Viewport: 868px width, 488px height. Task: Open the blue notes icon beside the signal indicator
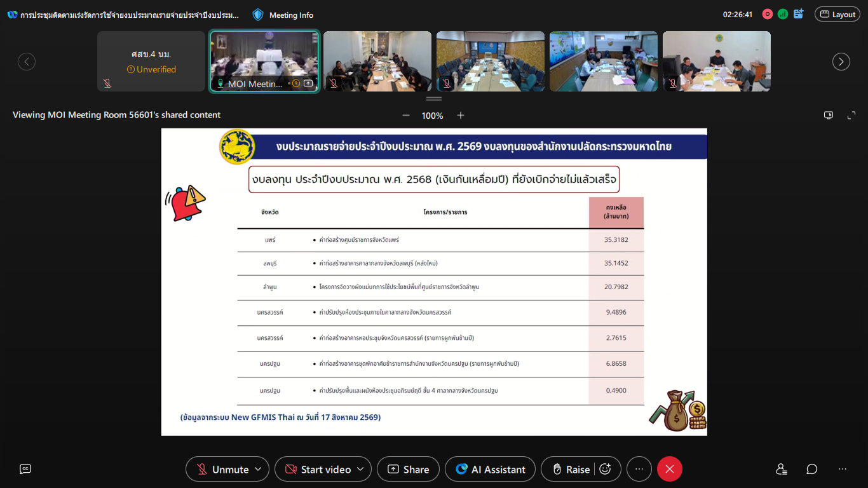click(799, 14)
